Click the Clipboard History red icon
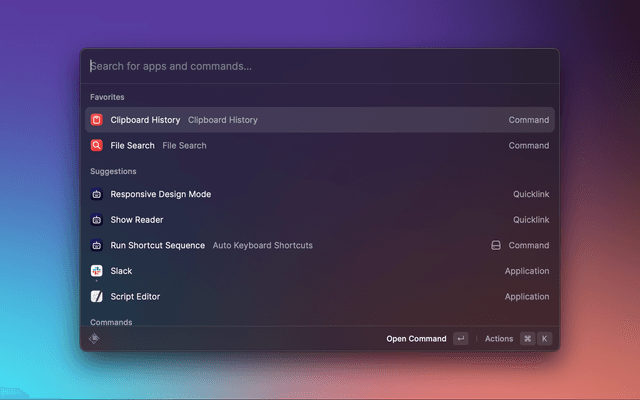The width and height of the screenshot is (640, 400). click(97, 120)
